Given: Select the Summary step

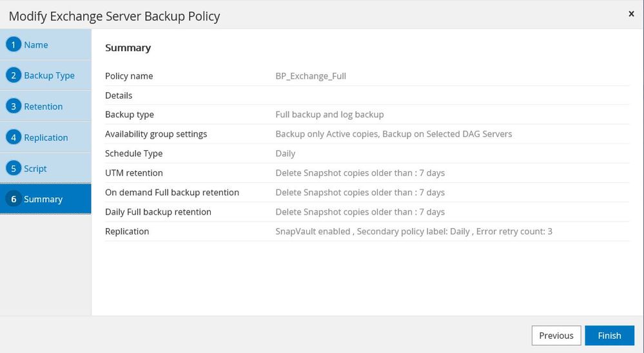Looking at the screenshot, I should (43, 199).
